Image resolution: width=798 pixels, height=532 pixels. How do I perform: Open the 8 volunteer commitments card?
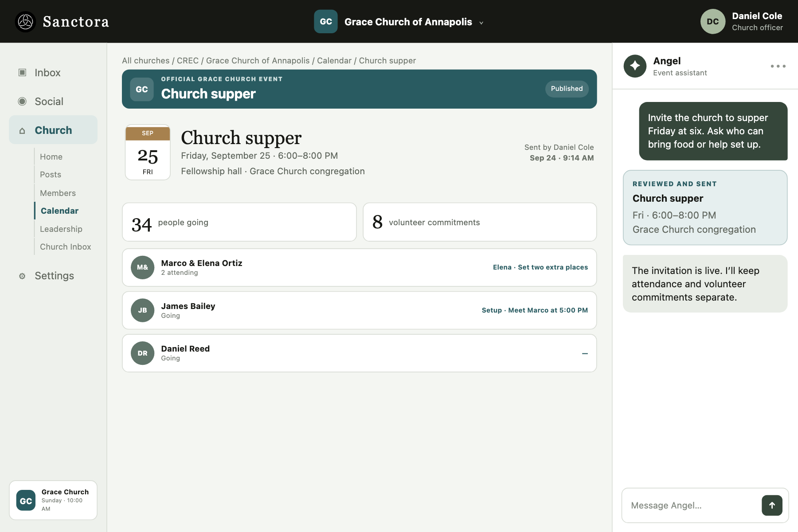coord(480,222)
